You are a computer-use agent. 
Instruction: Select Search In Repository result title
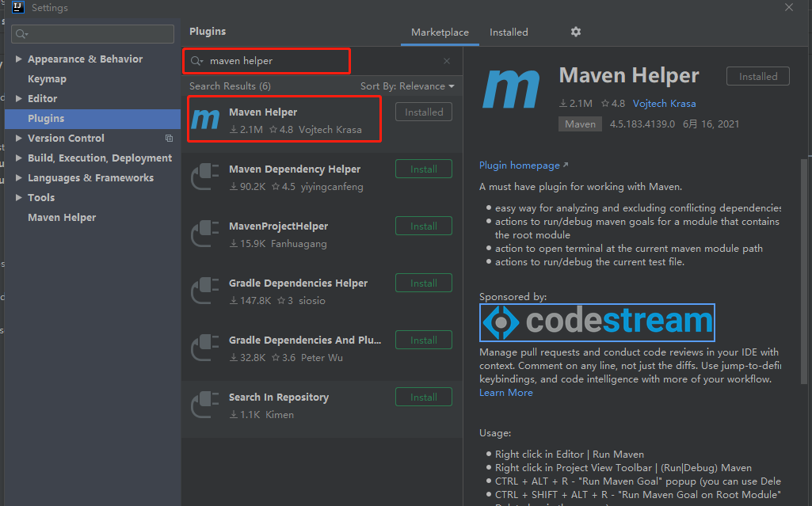(279, 397)
